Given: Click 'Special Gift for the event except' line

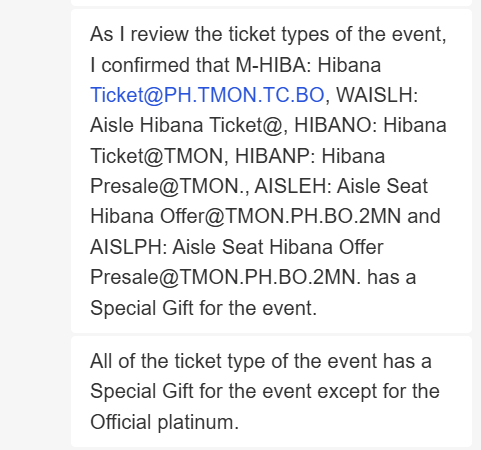Looking at the screenshot, I should coord(265,391).
